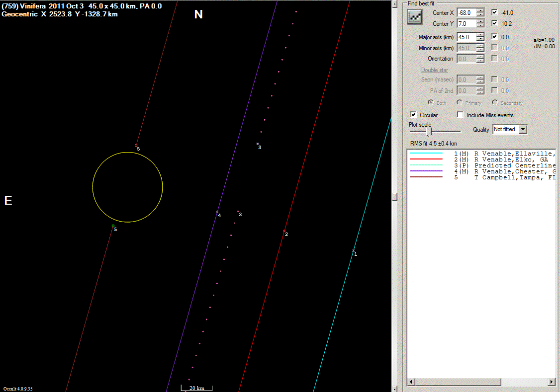This screenshot has width=560, height=392.
Task: Open the Double star link
Action: click(434, 70)
